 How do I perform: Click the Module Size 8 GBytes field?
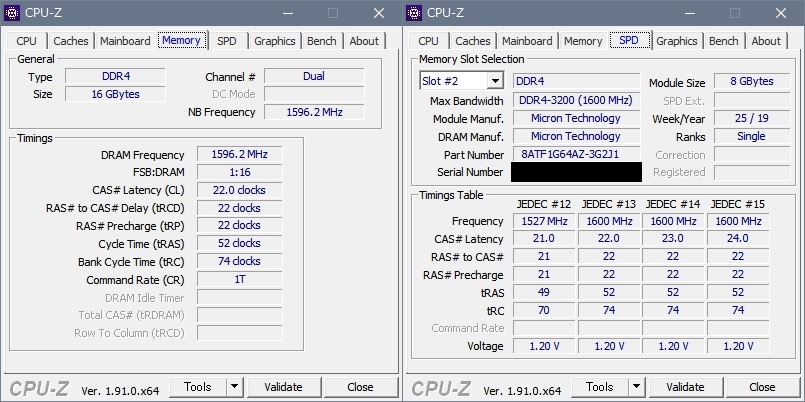click(752, 81)
